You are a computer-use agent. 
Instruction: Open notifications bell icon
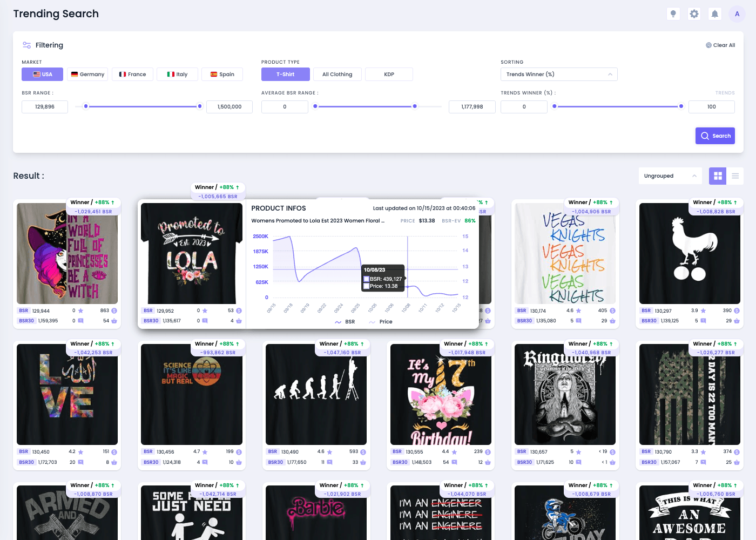(714, 14)
